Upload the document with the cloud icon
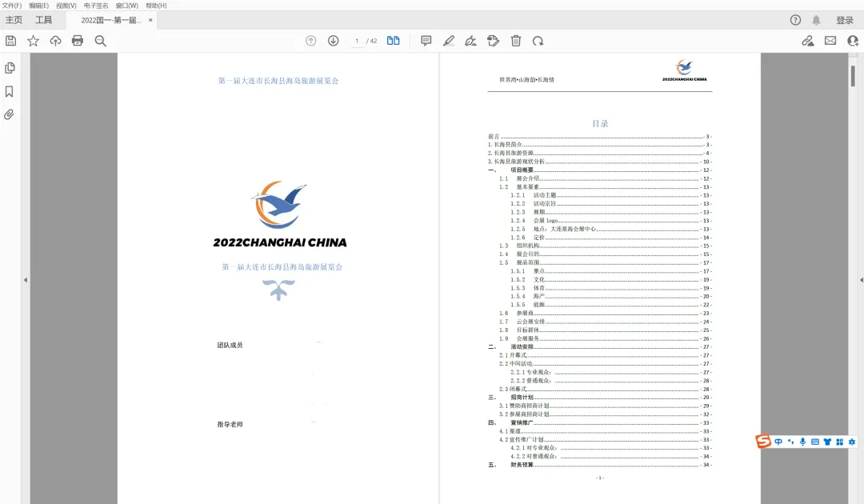This screenshot has height=504, width=864. tap(56, 41)
